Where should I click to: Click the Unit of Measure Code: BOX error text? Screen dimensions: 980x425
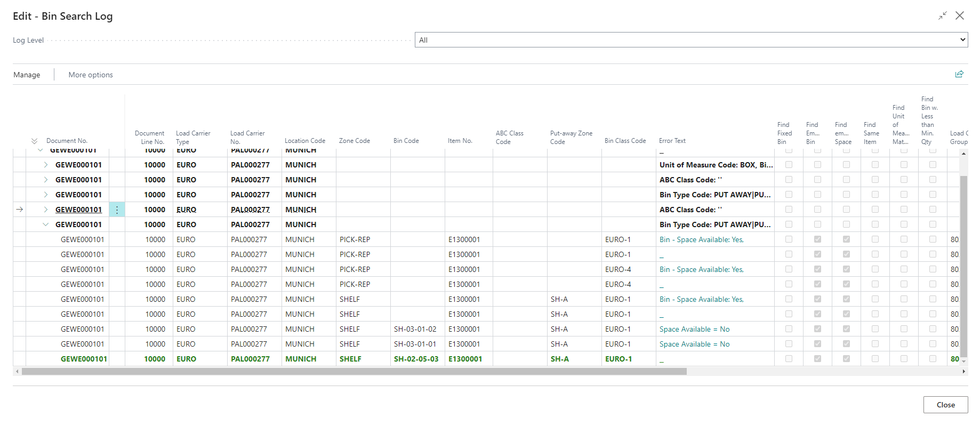pos(716,165)
